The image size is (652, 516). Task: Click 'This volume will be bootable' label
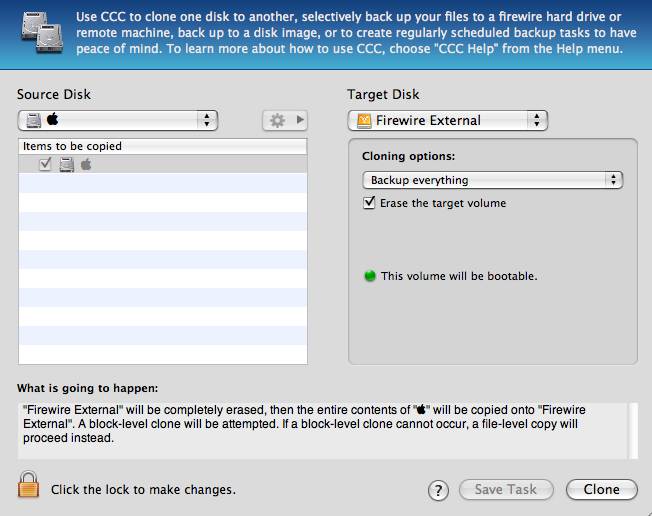(459, 276)
